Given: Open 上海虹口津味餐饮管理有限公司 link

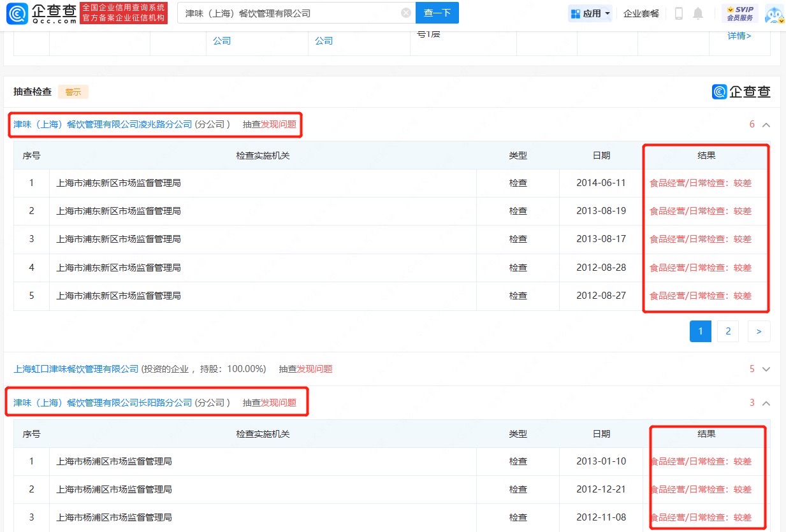Looking at the screenshot, I should 76,369.
